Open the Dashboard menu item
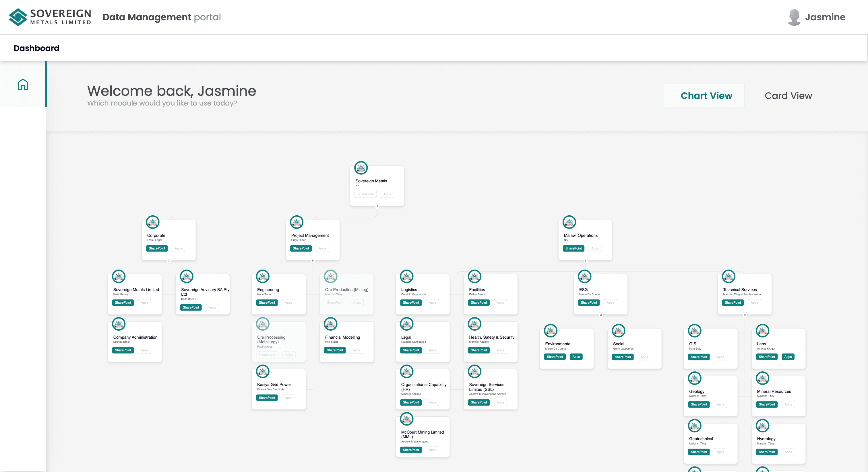Screen dimensions: 868x472 (36, 48)
